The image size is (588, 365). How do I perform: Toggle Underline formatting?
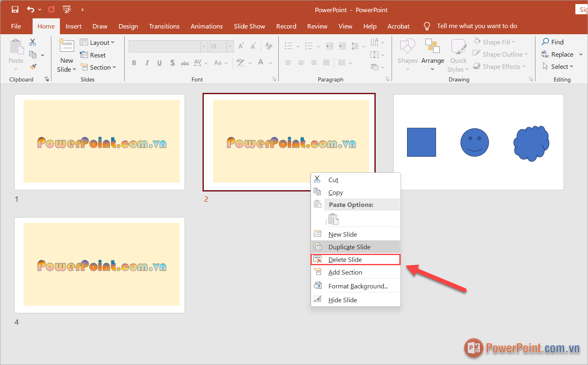point(159,63)
